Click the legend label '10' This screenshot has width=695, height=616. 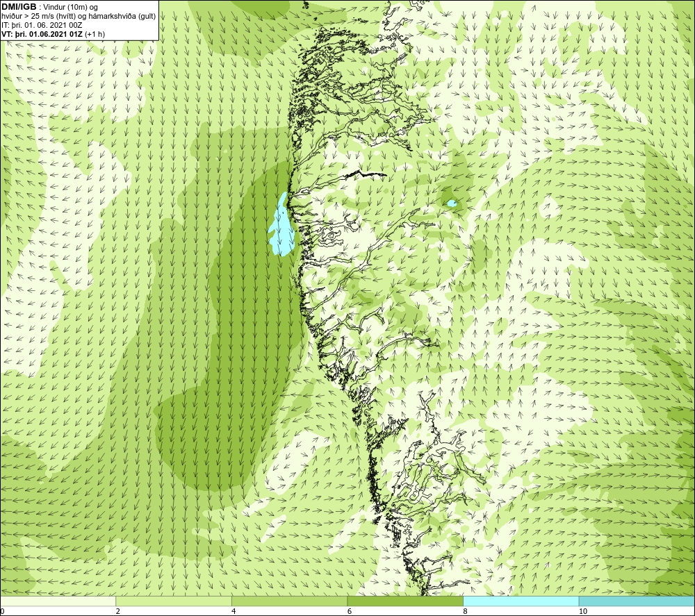coord(583,611)
